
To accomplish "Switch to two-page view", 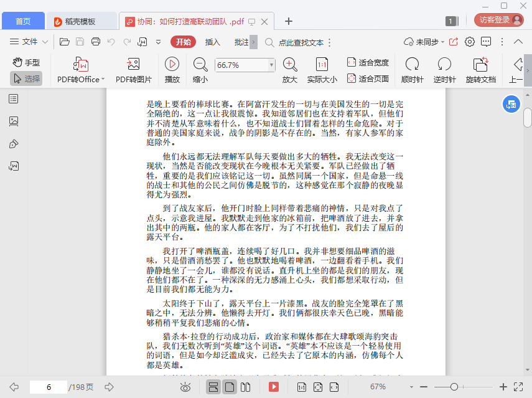I will (x=245, y=387).
